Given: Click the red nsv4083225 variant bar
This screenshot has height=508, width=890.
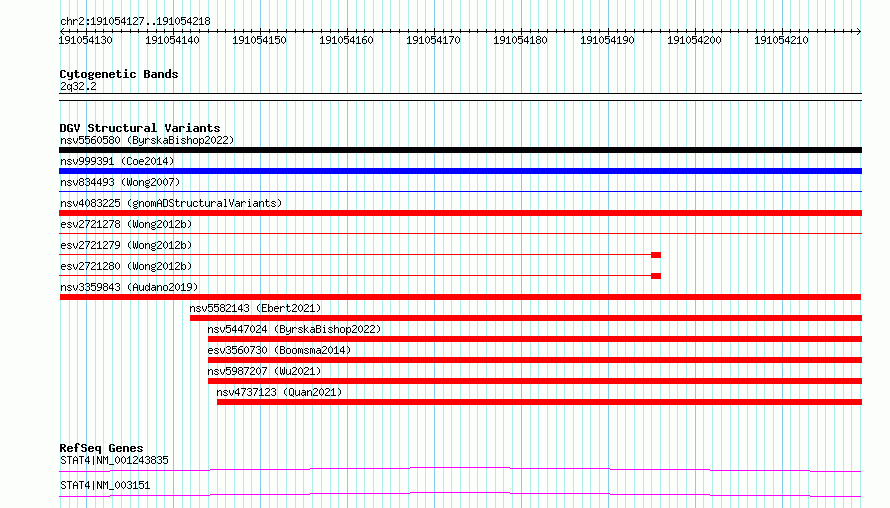Looking at the screenshot, I should [460, 213].
